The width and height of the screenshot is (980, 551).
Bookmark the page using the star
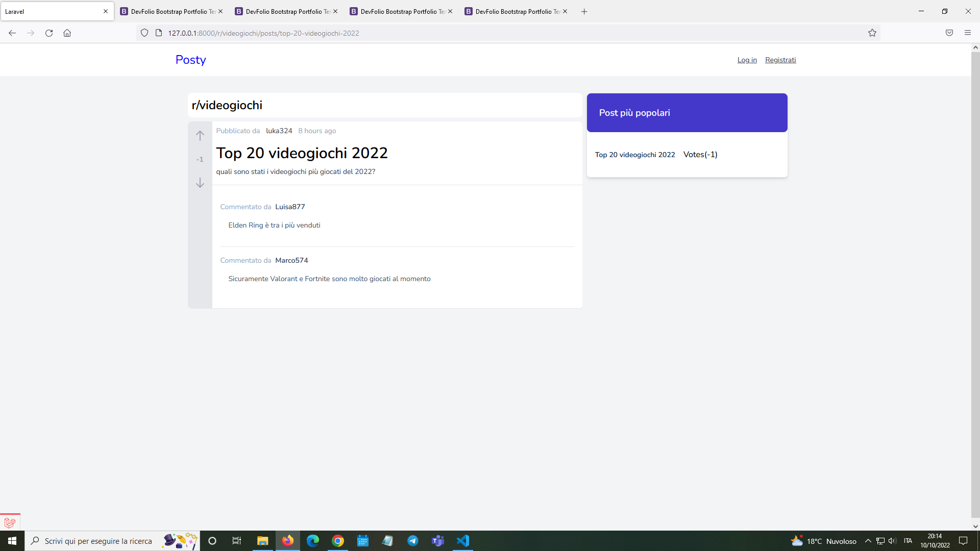[872, 33]
